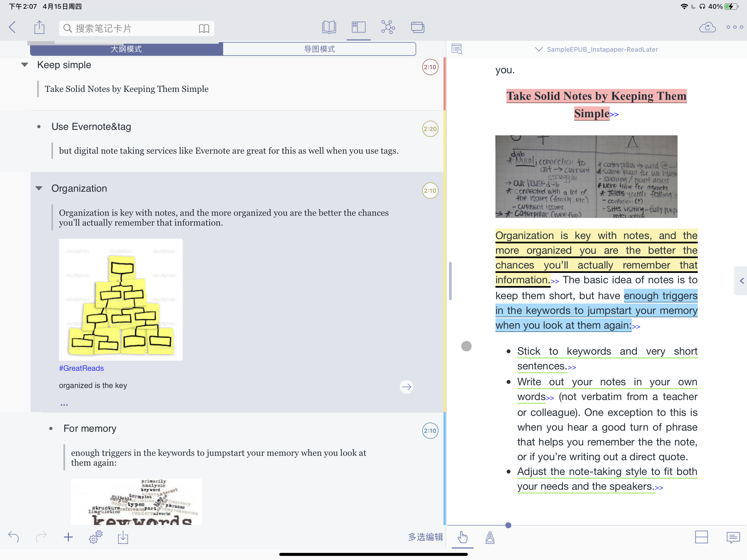Tap the For memory 2:10 badge
Viewport: 747px width, 560px height.
[430, 431]
